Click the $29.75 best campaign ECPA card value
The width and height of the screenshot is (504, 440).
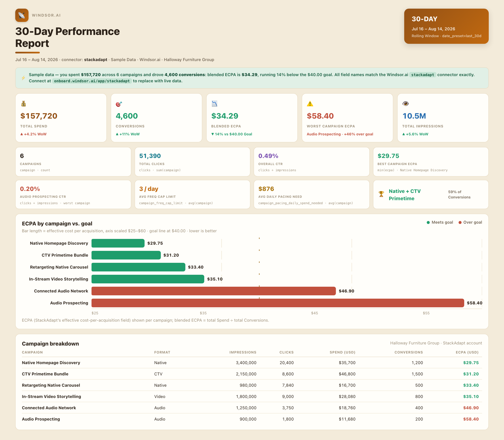tap(388, 156)
